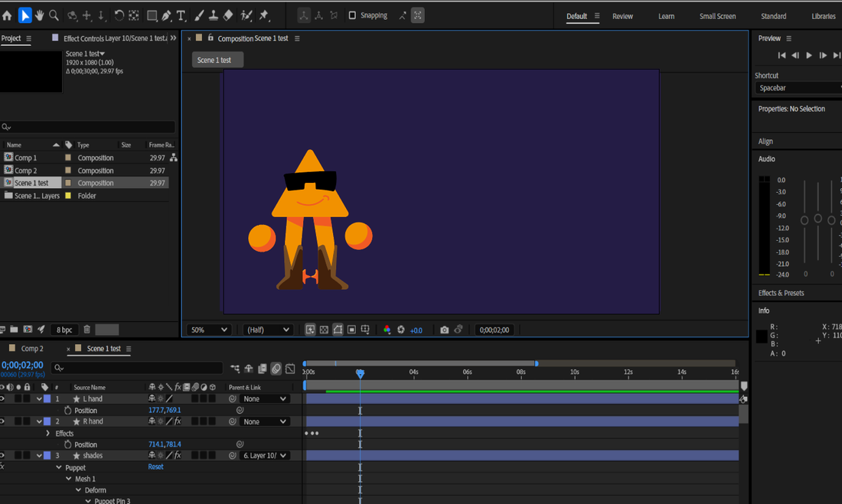
Task: Open the Parent dropdown for L hand
Action: coord(264,398)
